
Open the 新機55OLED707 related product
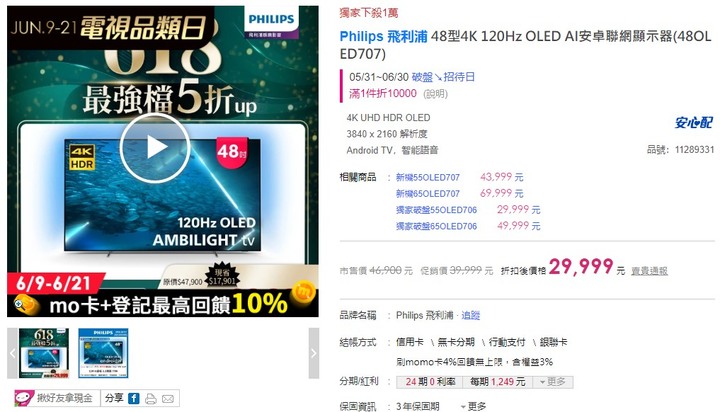(x=428, y=177)
